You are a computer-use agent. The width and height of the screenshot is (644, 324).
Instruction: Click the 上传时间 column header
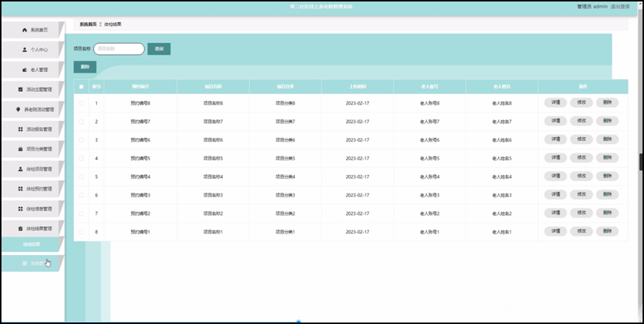point(357,87)
